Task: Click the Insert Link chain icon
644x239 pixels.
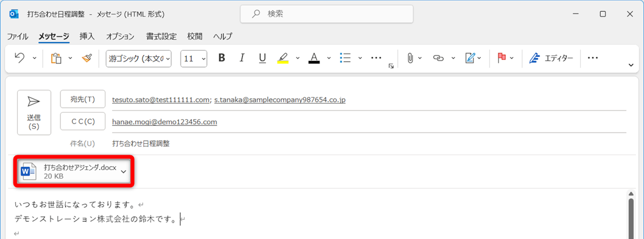Action: (438, 58)
